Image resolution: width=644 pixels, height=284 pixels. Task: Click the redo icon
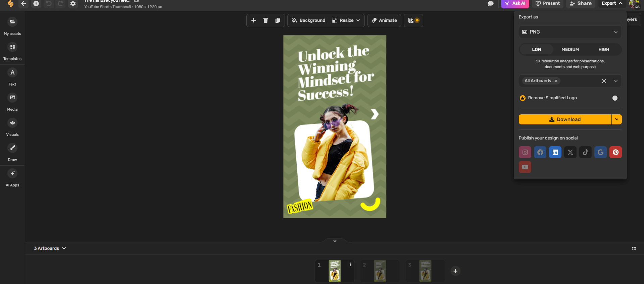[x=60, y=3]
